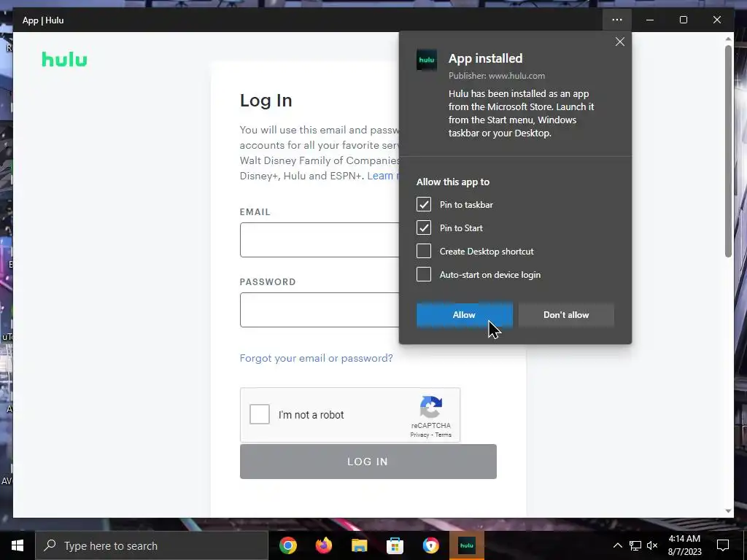Enable Auto-start on device login checkbox

pos(424,274)
